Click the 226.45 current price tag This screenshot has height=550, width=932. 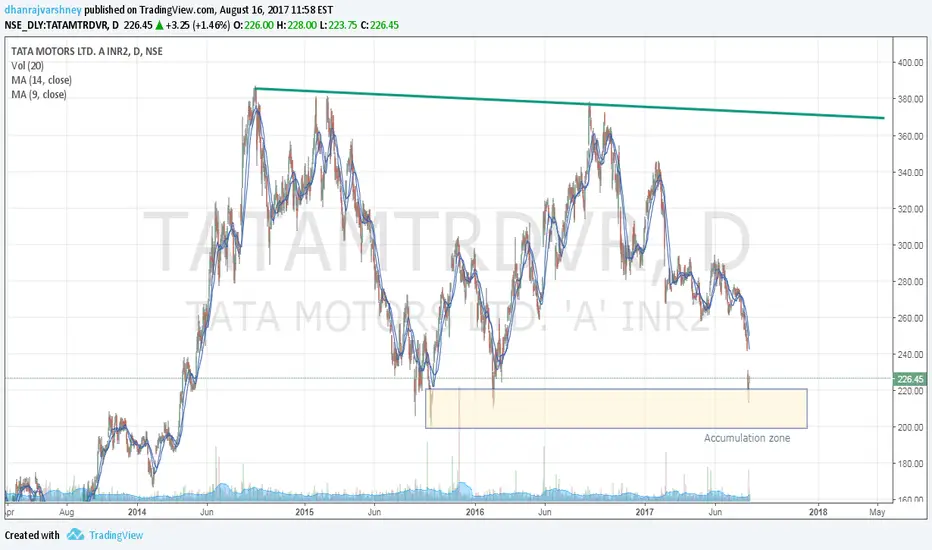(910, 379)
